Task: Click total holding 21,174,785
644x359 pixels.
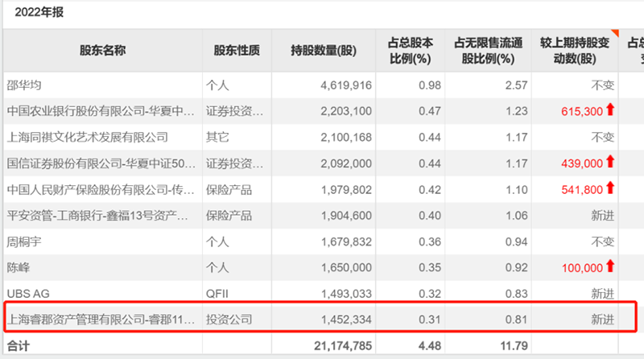Action: click(343, 346)
